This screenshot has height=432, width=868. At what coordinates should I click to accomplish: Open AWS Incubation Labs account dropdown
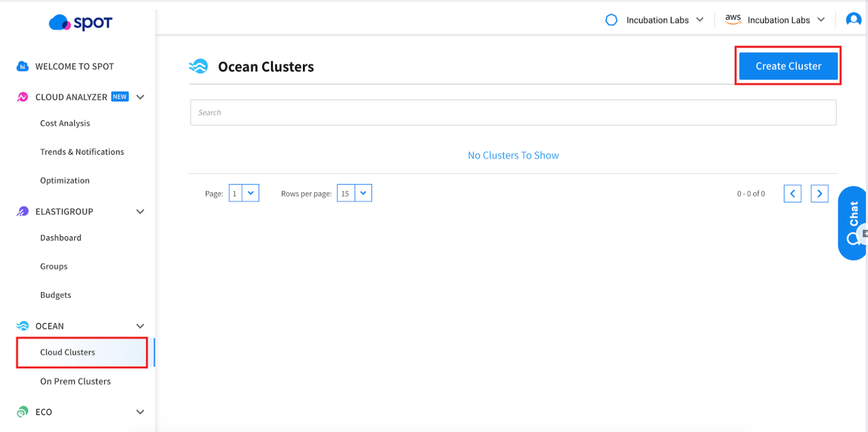click(775, 20)
